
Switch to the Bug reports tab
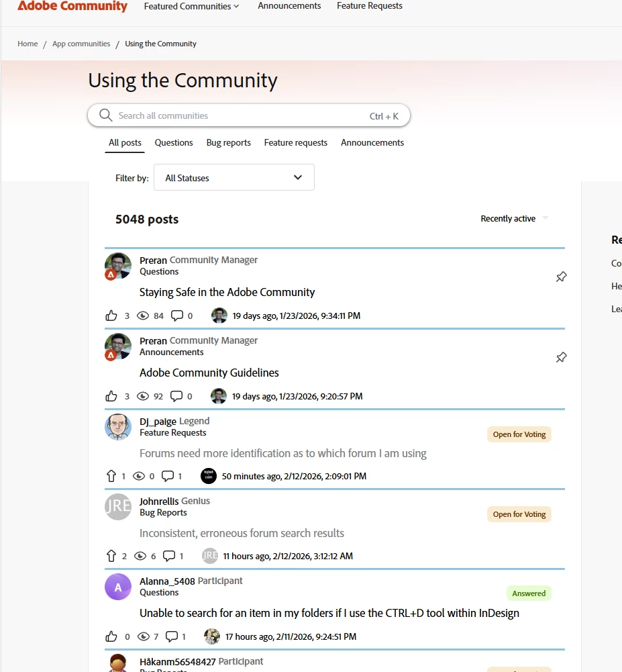pyautogui.click(x=228, y=143)
